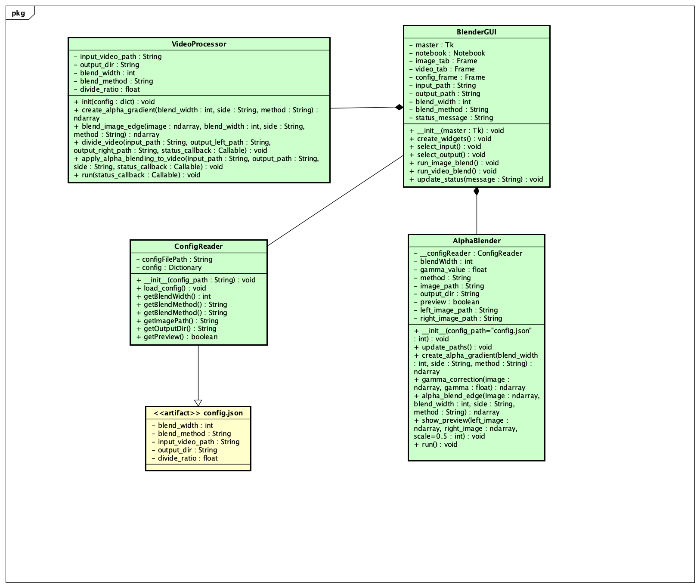Select the VideoProcessor class title

[198, 44]
